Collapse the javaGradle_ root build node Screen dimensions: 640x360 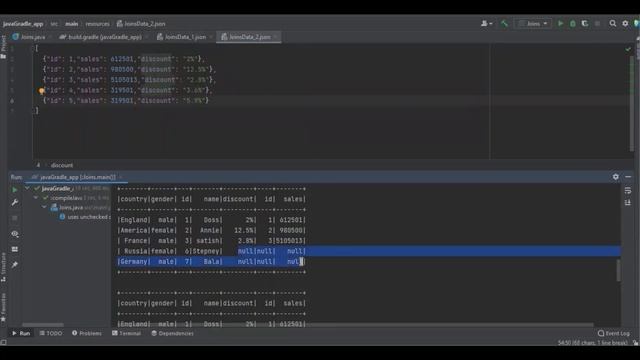pos(27,188)
